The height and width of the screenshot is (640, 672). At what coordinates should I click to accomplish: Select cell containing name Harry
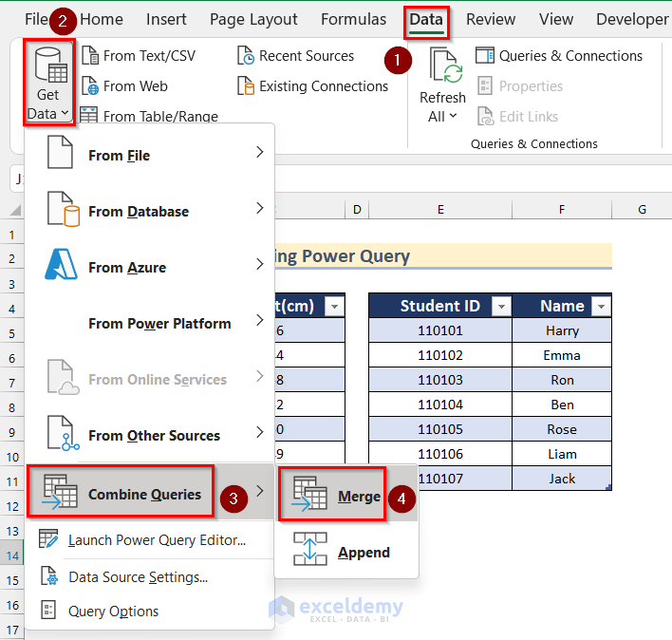(x=562, y=330)
